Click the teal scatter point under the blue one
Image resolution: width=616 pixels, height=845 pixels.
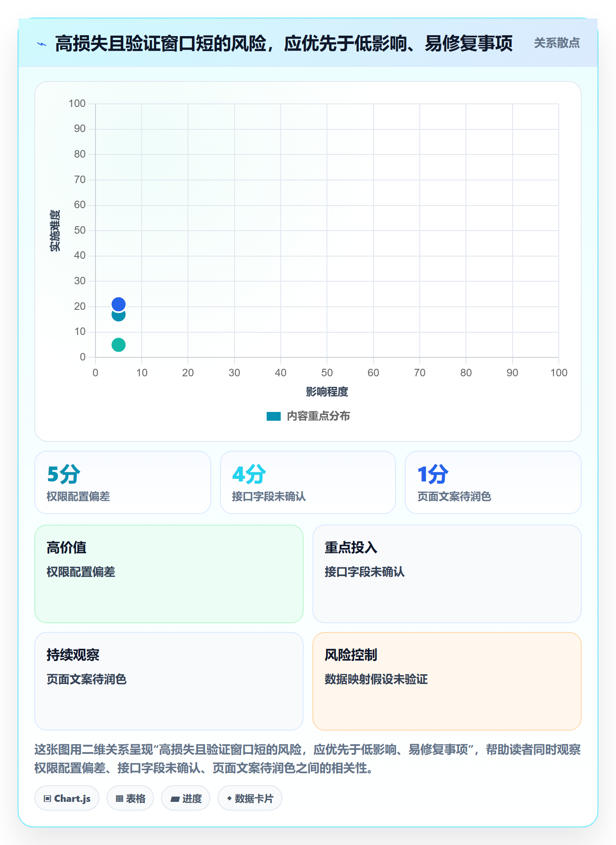pyautogui.click(x=118, y=316)
